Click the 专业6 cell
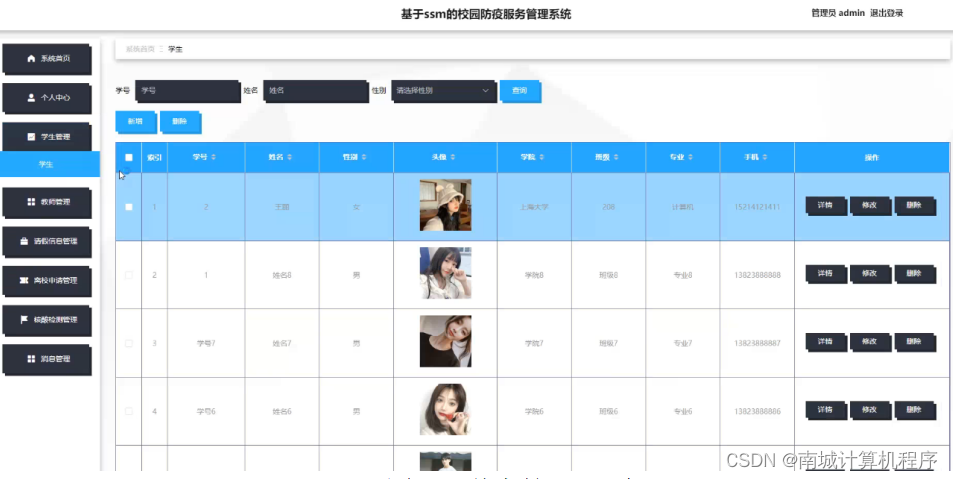This screenshot has height=479, width=953. point(683,412)
